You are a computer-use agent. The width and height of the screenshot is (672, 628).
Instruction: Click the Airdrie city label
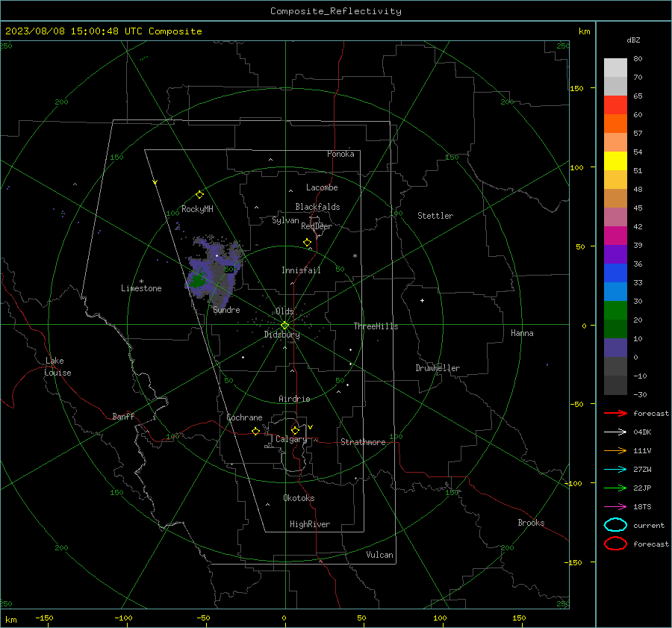point(294,399)
